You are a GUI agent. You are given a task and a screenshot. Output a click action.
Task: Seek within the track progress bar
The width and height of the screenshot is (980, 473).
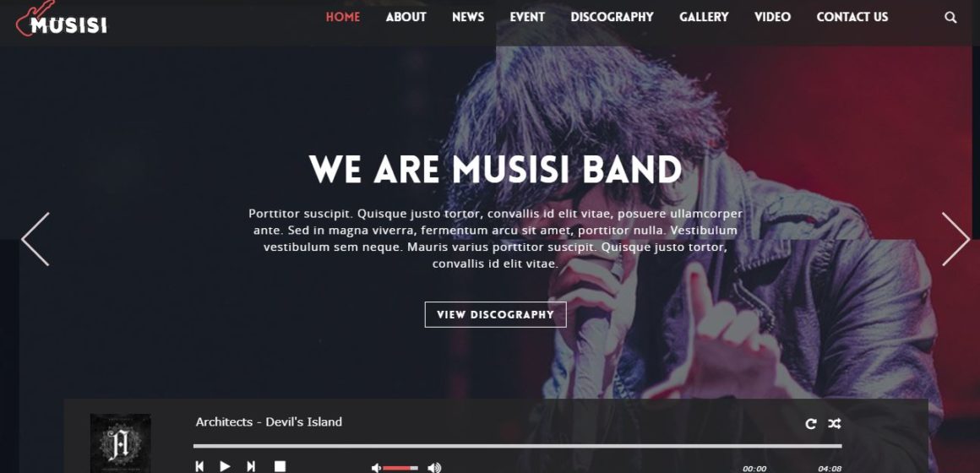point(517,446)
